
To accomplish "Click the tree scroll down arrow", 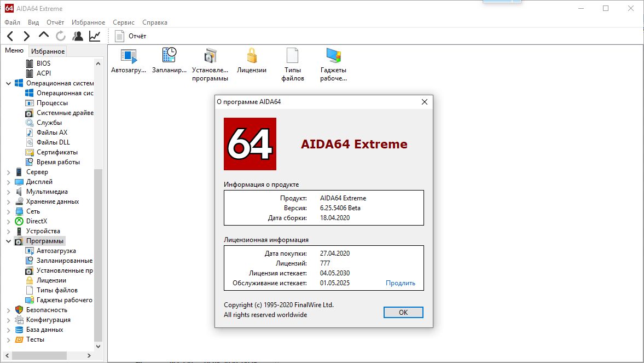I will (x=98, y=346).
